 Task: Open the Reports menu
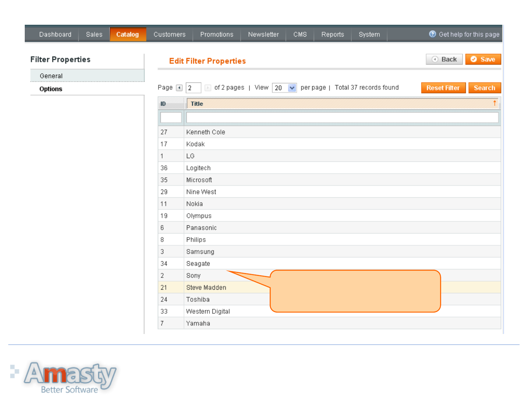[x=332, y=34]
